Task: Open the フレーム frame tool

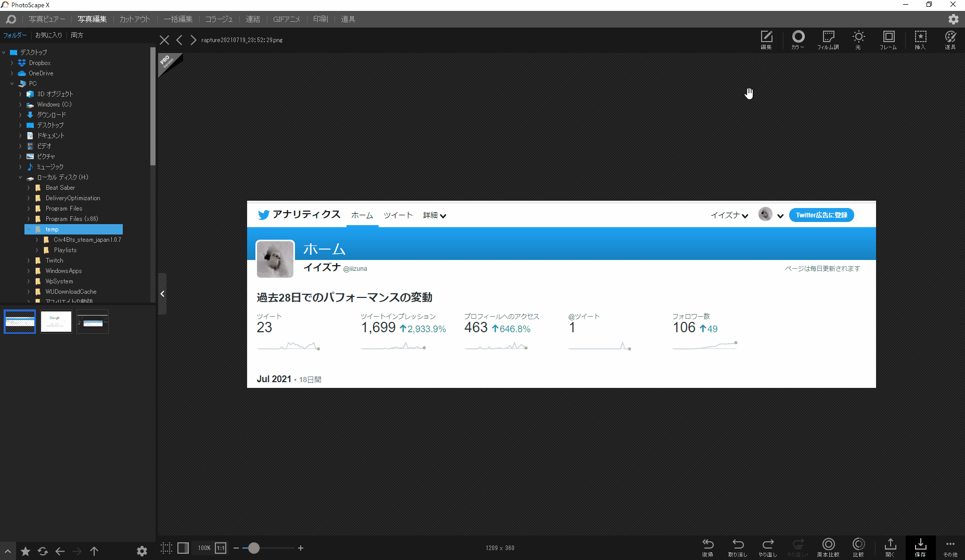Action: click(x=889, y=40)
